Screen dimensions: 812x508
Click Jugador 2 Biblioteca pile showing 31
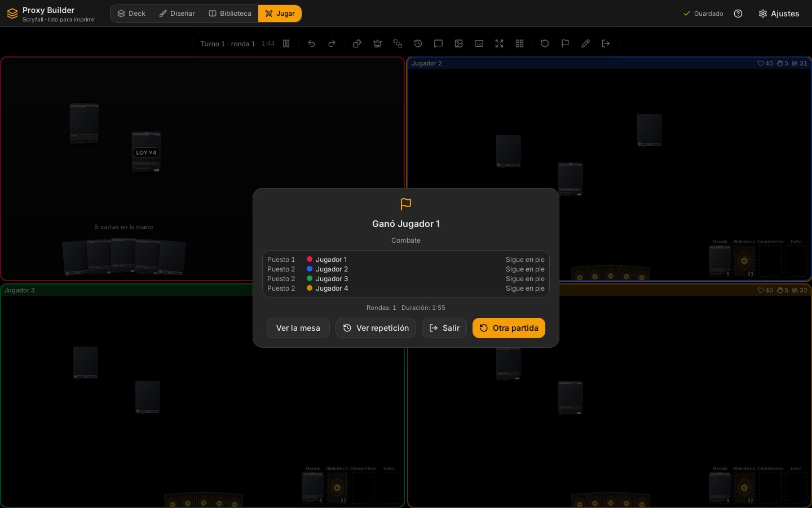tap(744, 261)
